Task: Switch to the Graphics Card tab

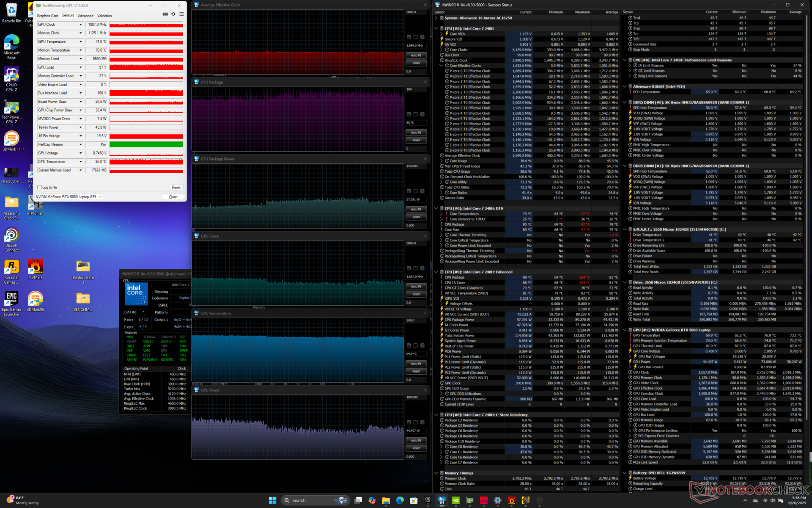Action: [47, 16]
